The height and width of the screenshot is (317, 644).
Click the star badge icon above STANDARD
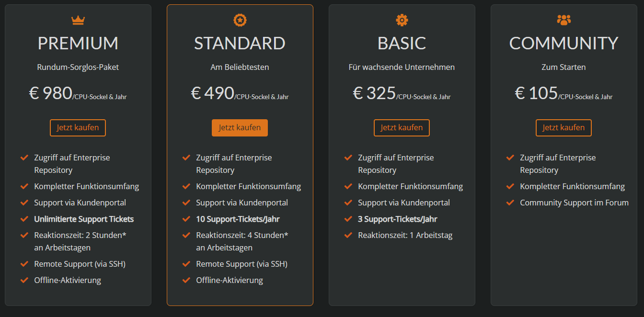[x=240, y=20]
